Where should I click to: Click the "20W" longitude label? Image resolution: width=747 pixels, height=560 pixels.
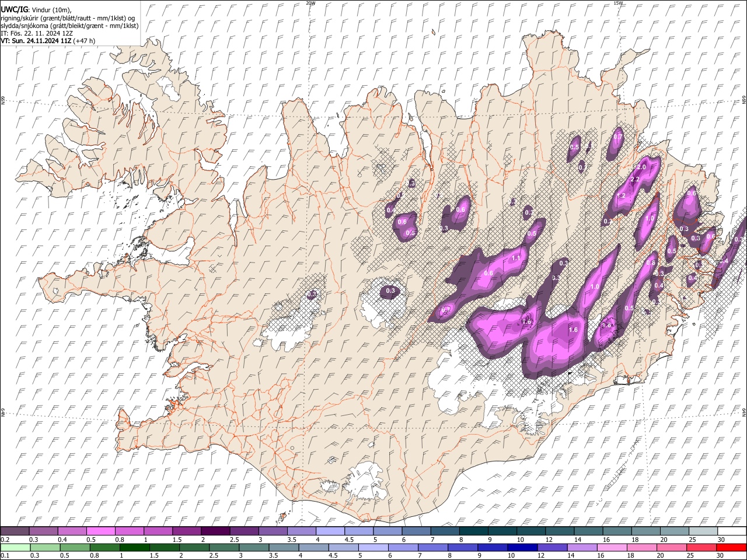pos(310,3)
